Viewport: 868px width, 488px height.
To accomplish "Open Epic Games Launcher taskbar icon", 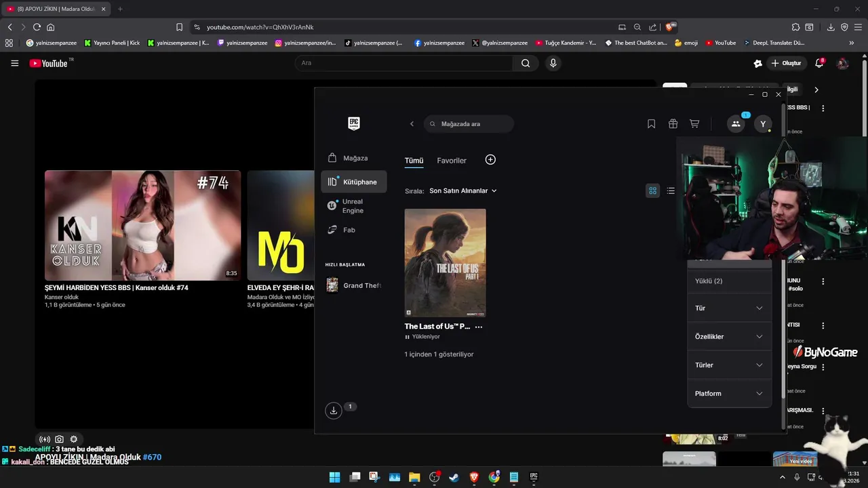I will [534, 477].
